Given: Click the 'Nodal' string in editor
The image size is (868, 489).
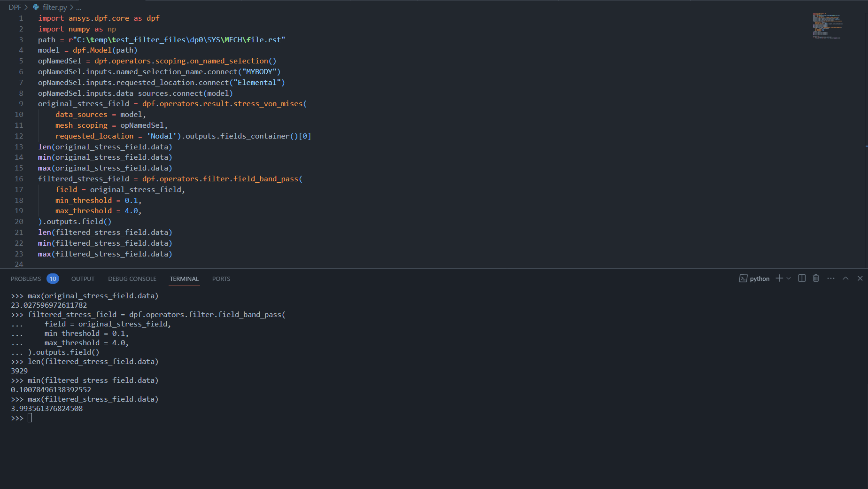Looking at the screenshot, I should pos(162,136).
